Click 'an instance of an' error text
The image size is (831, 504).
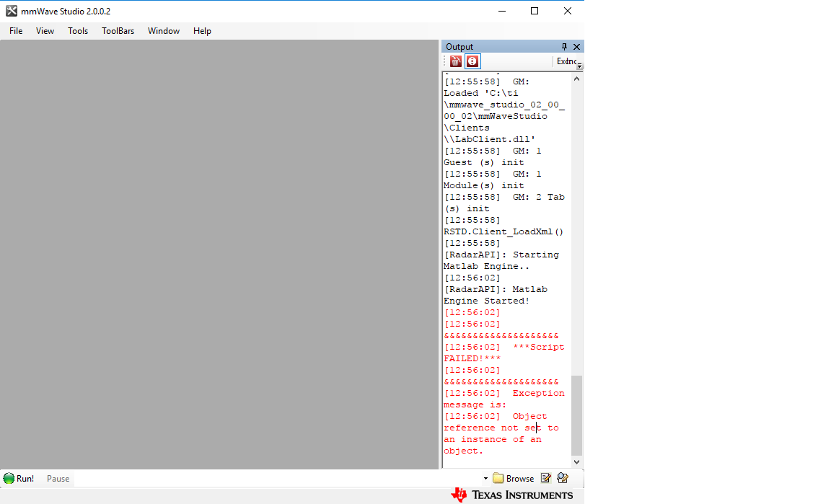point(493,439)
